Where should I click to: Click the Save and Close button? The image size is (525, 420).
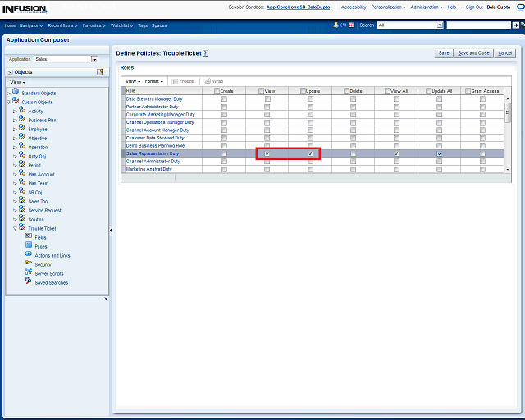(x=473, y=53)
